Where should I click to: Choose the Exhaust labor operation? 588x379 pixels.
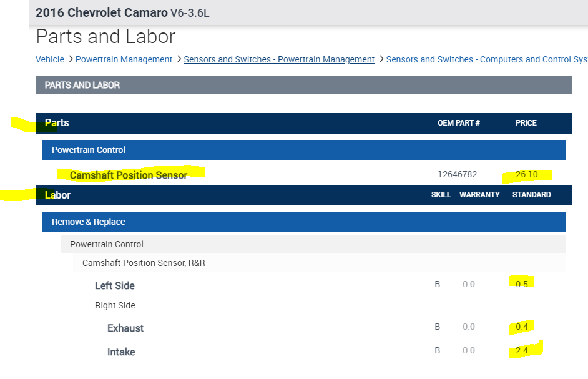click(x=125, y=328)
